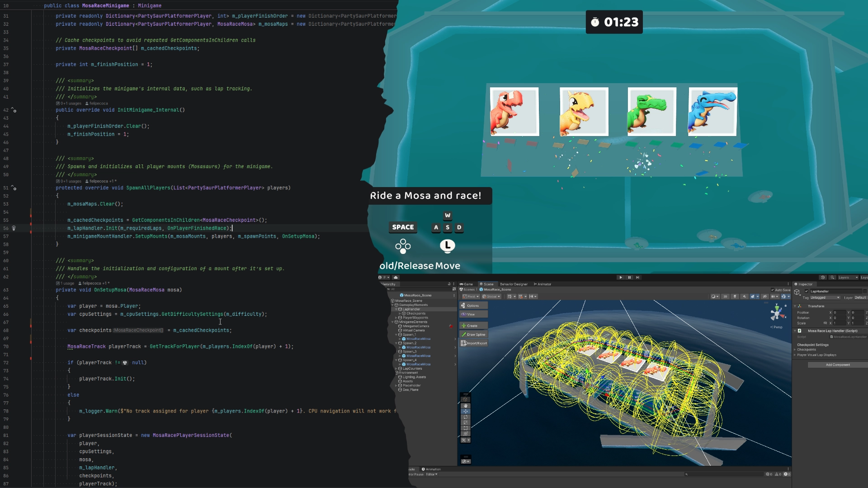Expand the Checkpoints property foldout
This screenshot has height=488, width=868.
click(x=795, y=350)
